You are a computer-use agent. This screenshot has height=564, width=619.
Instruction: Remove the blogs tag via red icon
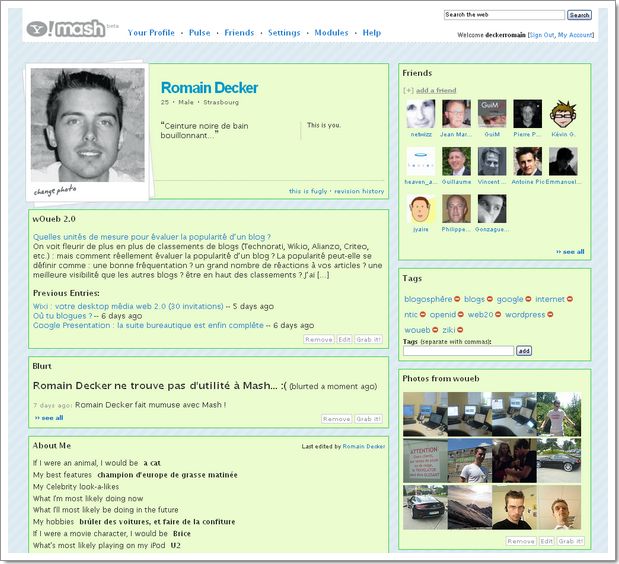tap(490, 299)
